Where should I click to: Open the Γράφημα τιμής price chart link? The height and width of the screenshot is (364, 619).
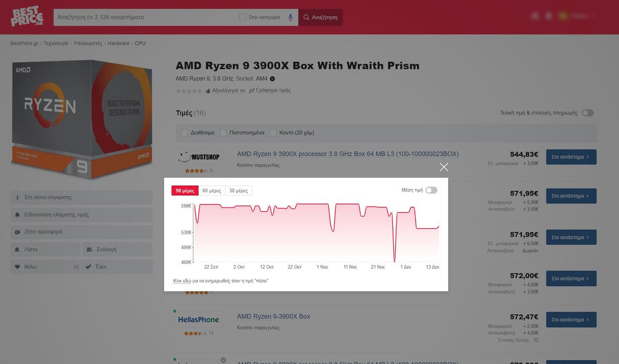click(x=270, y=90)
